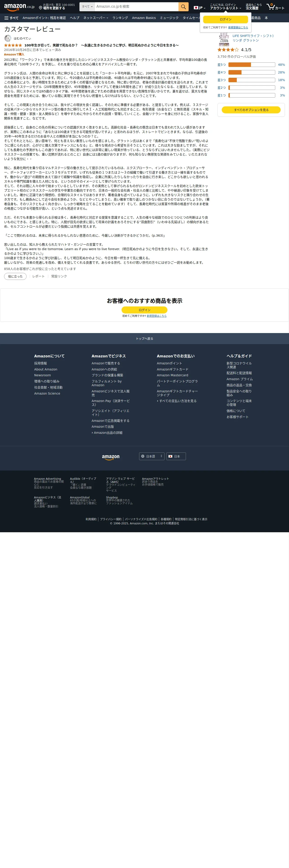Click 新規登録はこちら under recommendations
The width and height of the screenshot is (289, 868).
(x=156, y=316)
